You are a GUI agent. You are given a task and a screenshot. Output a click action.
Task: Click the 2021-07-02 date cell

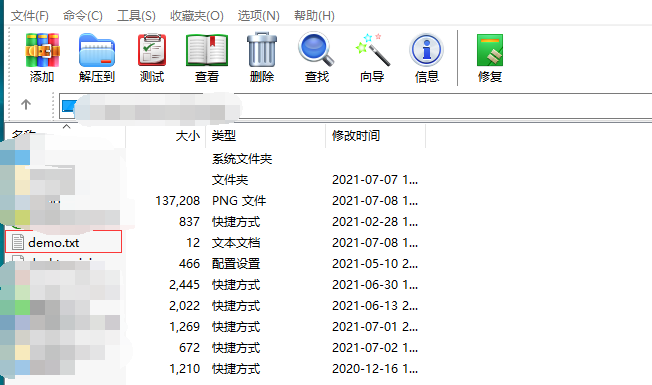point(375,348)
